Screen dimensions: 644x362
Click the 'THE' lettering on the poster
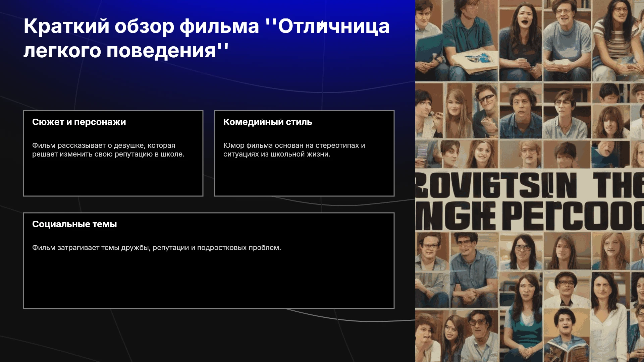click(x=618, y=185)
